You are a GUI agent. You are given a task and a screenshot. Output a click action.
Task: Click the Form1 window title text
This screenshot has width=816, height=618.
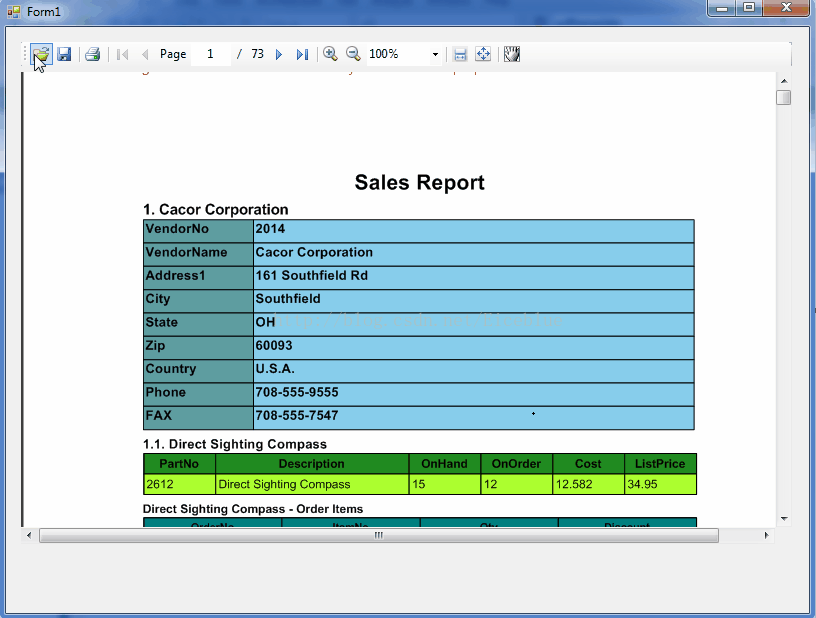tap(44, 11)
